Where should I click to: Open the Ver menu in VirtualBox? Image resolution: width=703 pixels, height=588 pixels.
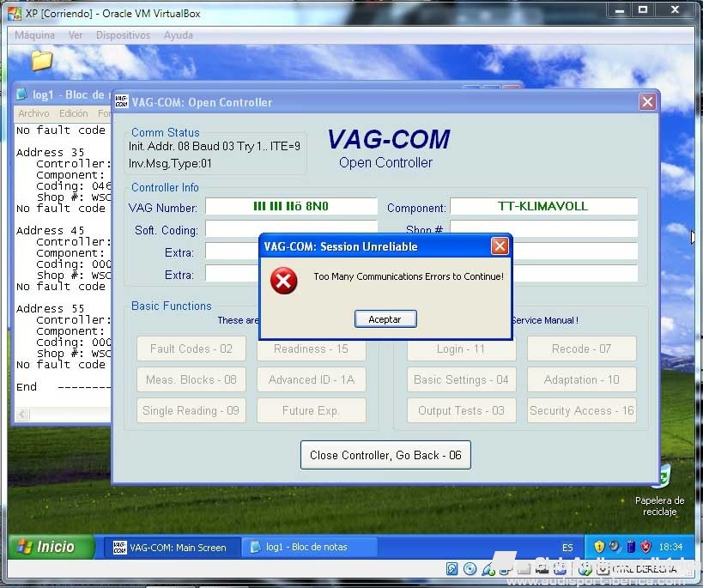[x=76, y=35]
